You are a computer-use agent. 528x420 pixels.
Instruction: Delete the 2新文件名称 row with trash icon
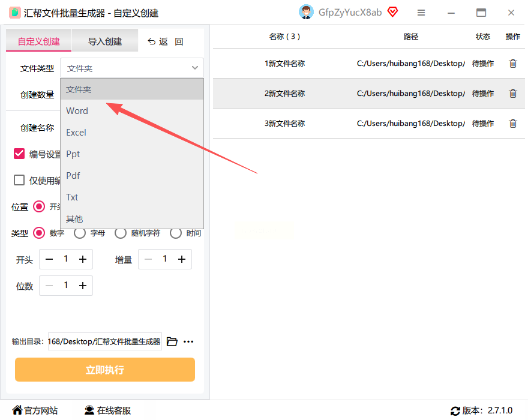point(512,93)
